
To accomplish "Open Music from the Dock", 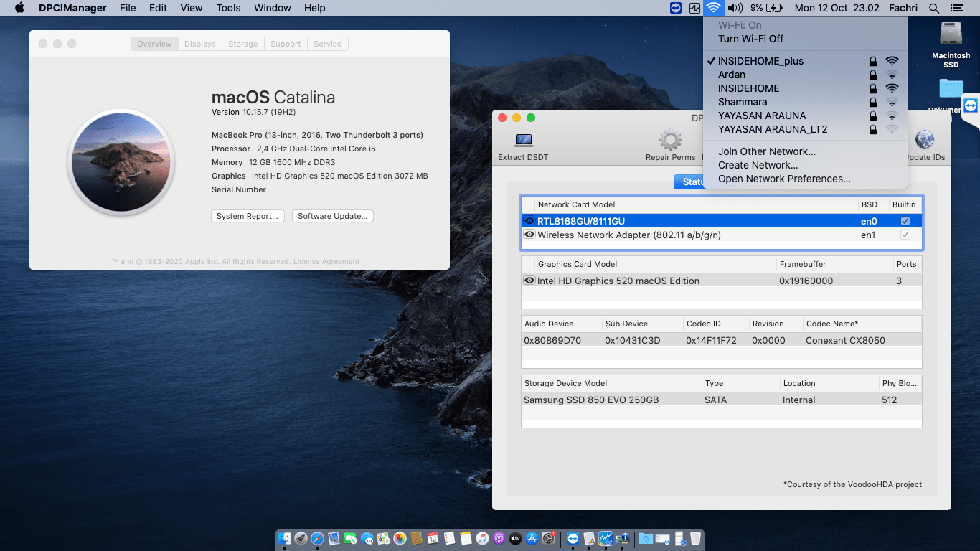I will tap(482, 538).
